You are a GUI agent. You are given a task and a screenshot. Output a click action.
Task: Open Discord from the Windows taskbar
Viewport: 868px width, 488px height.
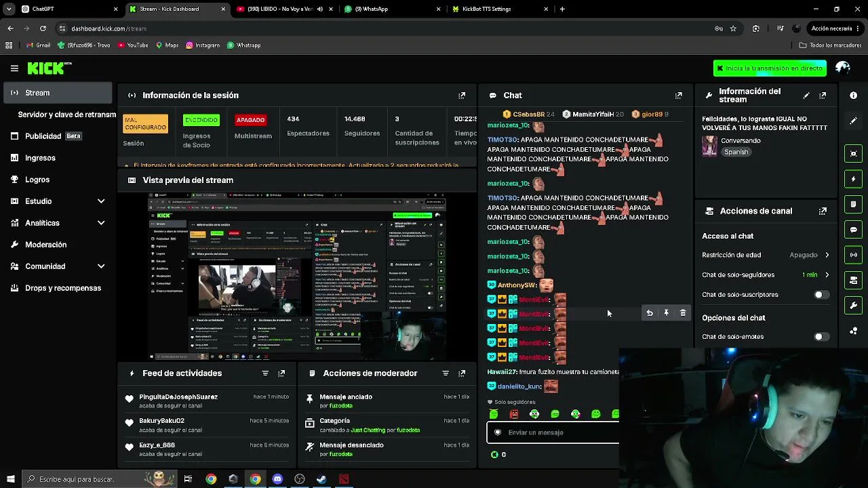tap(277, 479)
